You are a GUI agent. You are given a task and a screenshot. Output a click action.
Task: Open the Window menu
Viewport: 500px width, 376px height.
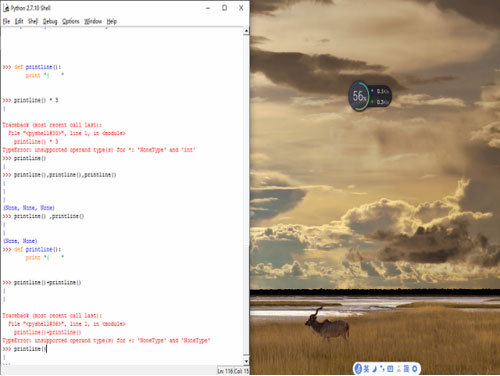[93, 21]
